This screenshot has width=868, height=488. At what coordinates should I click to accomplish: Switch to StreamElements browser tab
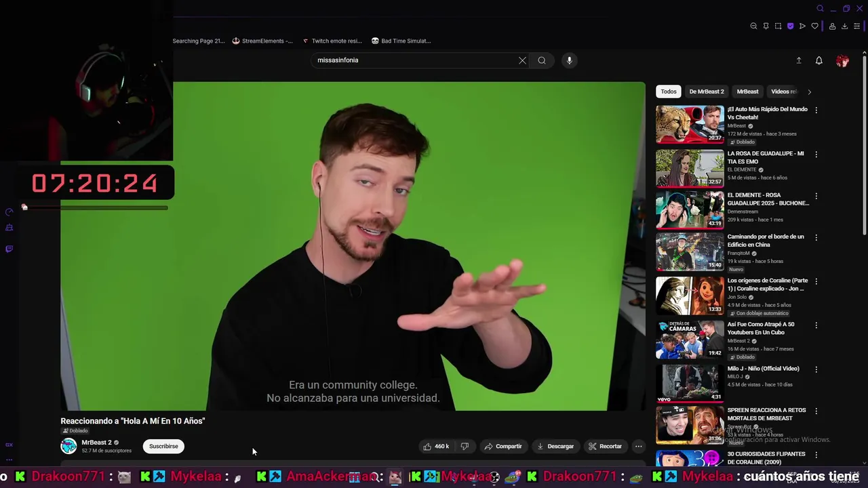[262, 41]
